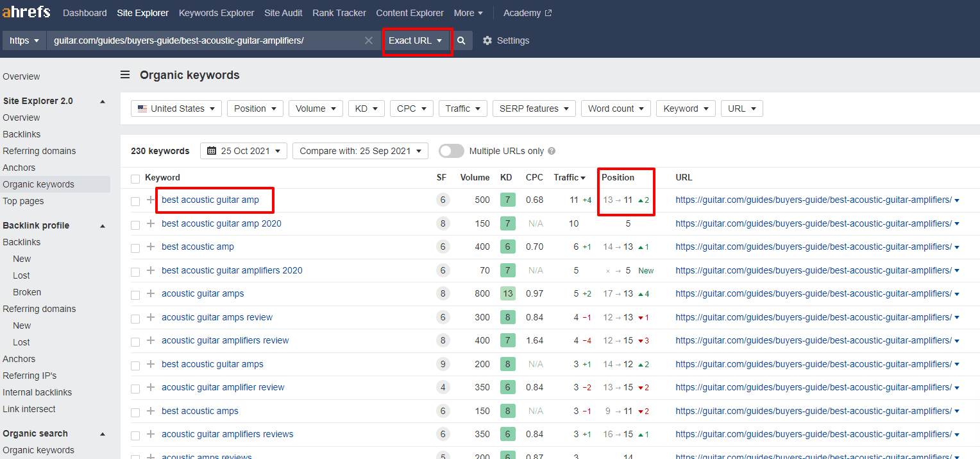Select all keywords with header checkbox
Image resolution: width=980 pixels, height=459 pixels.
tap(135, 178)
